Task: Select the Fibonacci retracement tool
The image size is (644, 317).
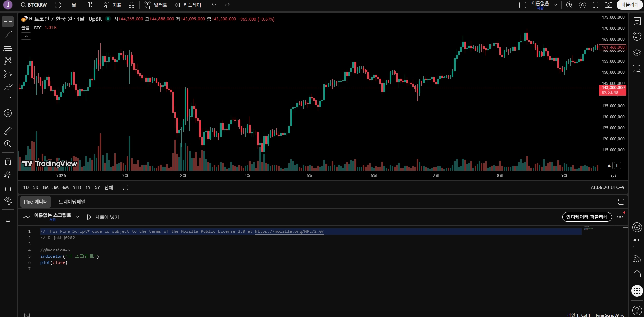Action: click(x=8, y=48)
